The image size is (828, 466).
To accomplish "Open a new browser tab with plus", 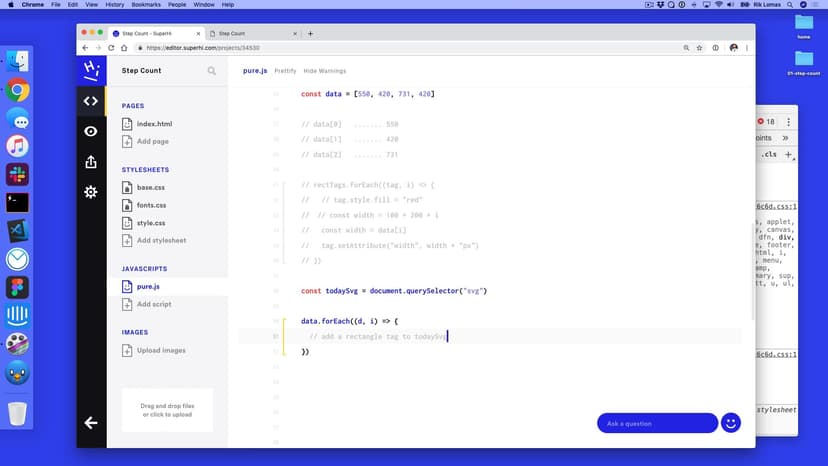I will point(310,33).
